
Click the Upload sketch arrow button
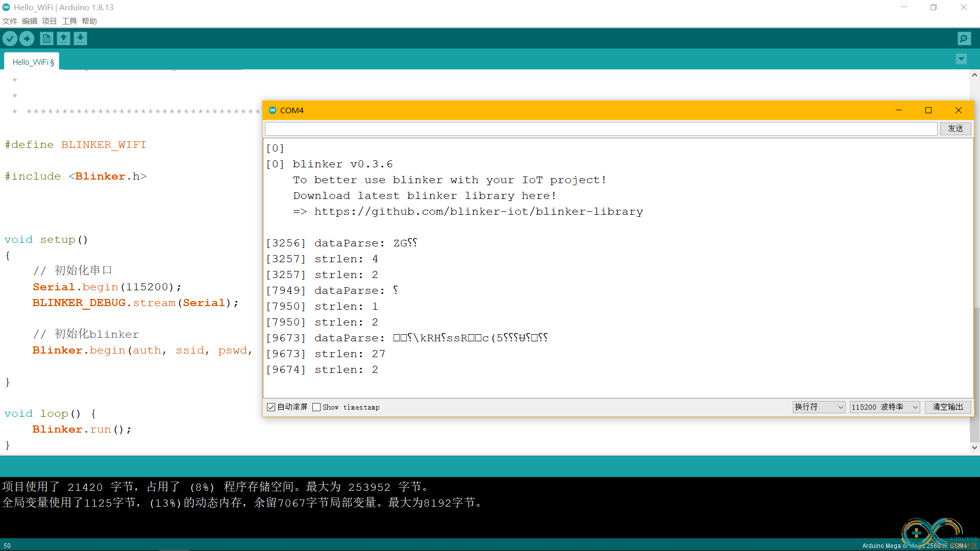[27, 38]
